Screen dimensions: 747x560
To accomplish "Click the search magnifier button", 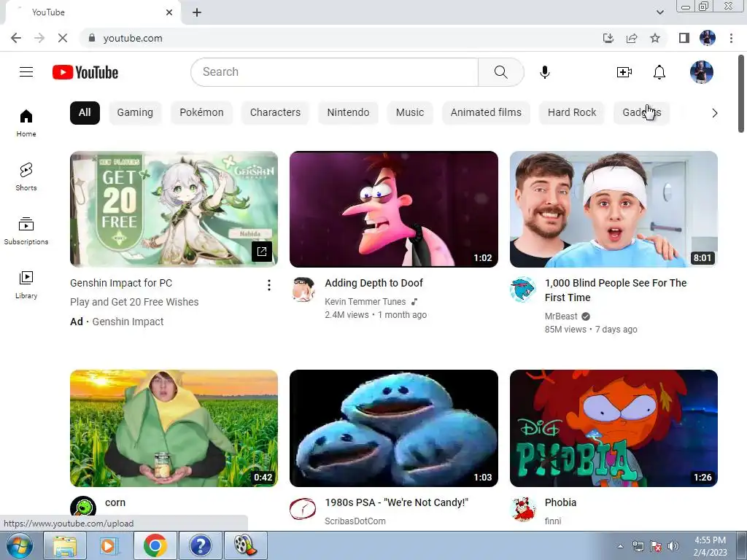I will [x=500, y=72].
